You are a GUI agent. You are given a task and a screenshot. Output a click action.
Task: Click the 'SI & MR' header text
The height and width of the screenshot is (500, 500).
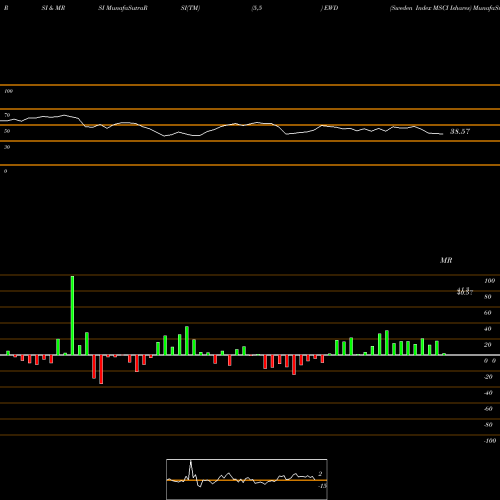(x=53, y=8)
